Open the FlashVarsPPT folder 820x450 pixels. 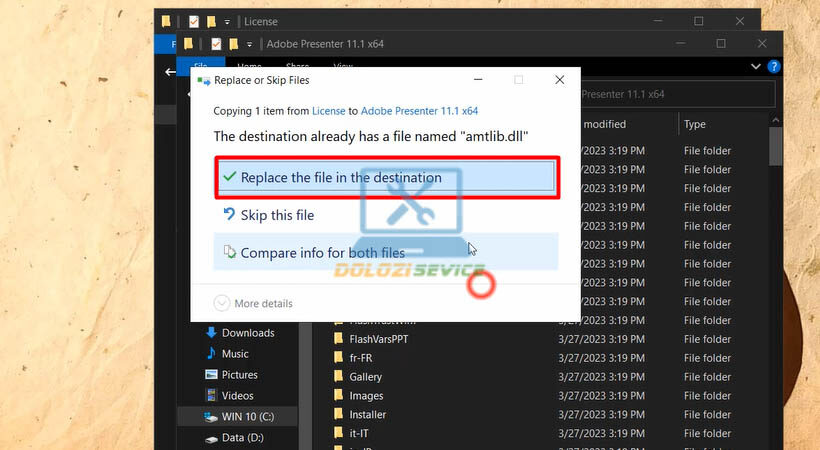tap(379, 339)
